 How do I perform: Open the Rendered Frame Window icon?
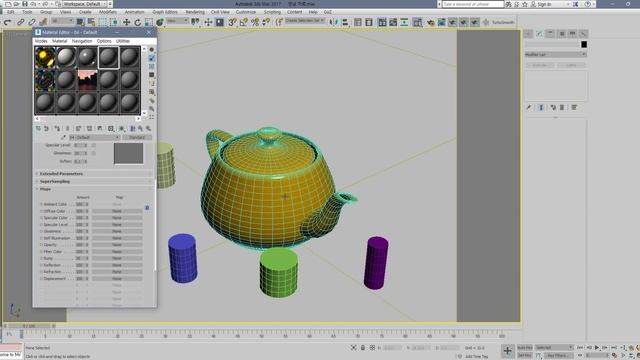(441, 22)
